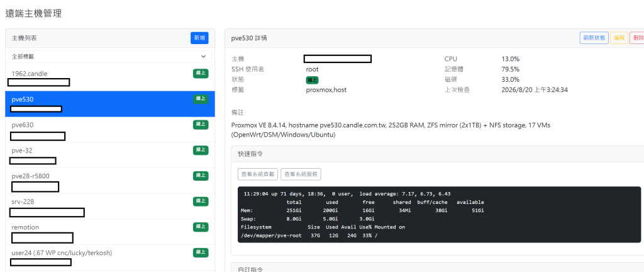Select the pve530 host in the list
The width and height of the screenshot is (644, 272).
(x=109, y=104)
